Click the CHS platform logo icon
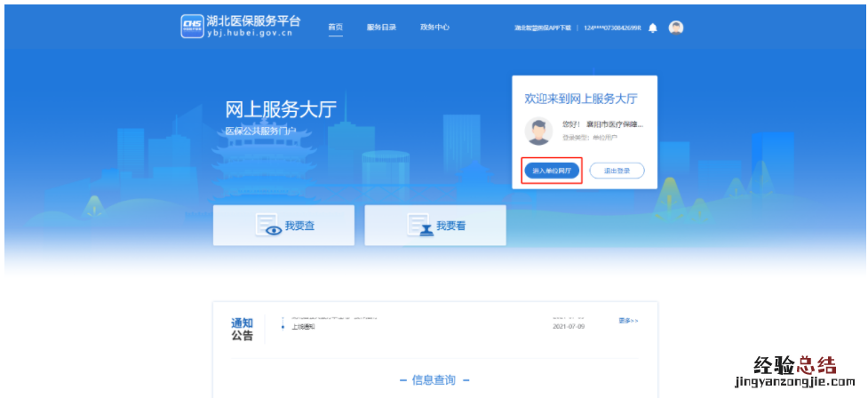The width and height of the screenshot is (868, 398). (x=192, y=26)
